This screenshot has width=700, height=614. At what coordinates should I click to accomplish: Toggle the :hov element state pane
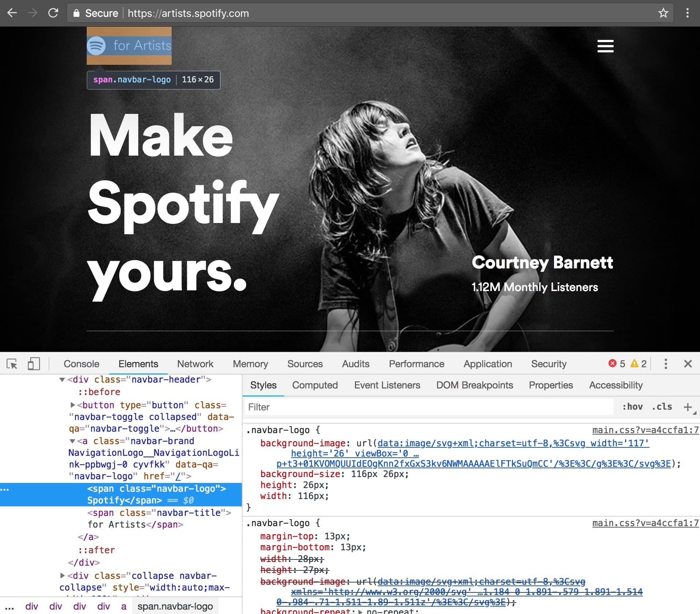633,406
